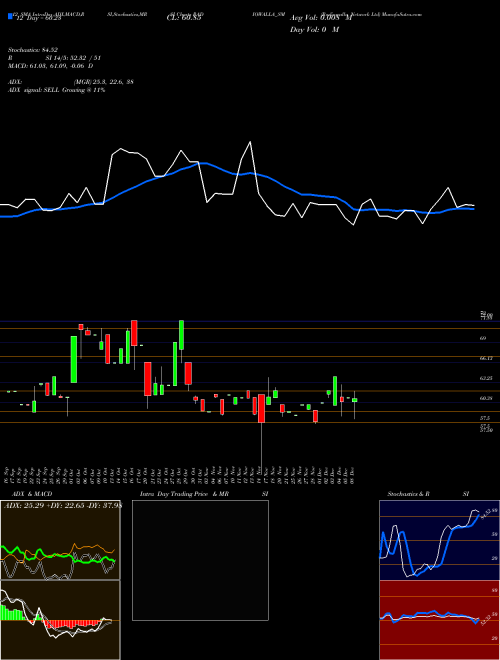Click the highest peak of the white price line

point(250,142)
